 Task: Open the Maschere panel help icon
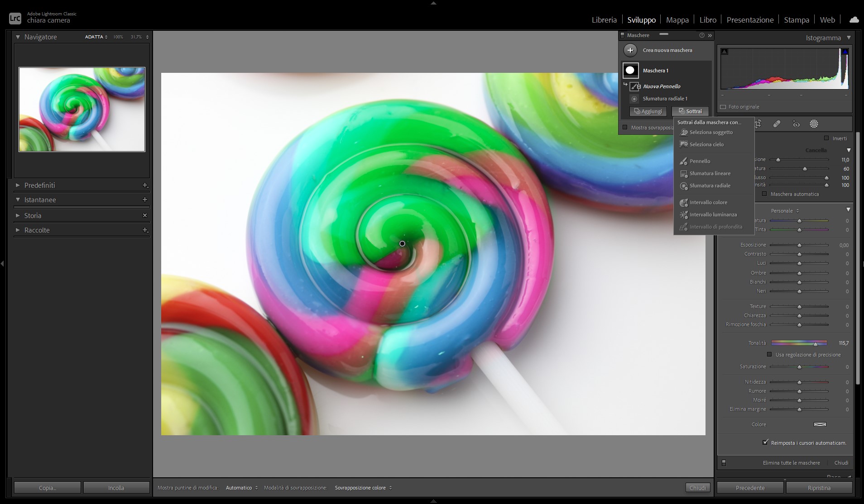pyautogui.click(x=702, y=35)
